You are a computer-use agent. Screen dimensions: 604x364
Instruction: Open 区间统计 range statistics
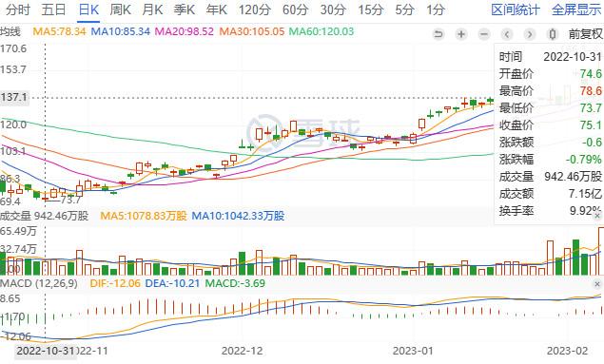pyautogui.click(x=516, y=10)
